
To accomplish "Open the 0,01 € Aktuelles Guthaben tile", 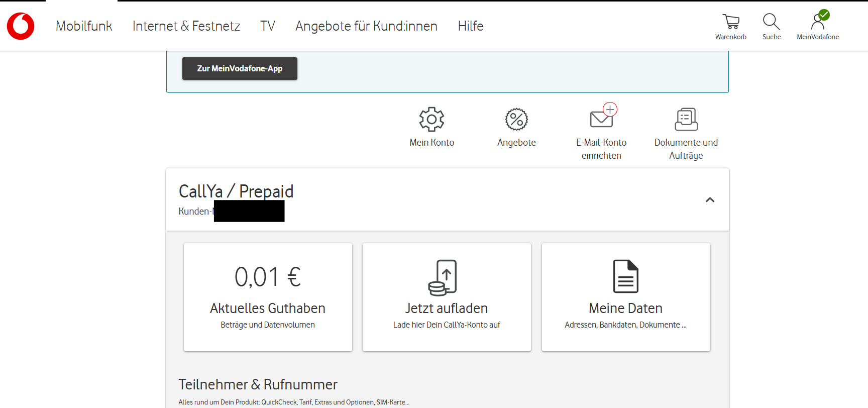I will (x=268, y=296).
